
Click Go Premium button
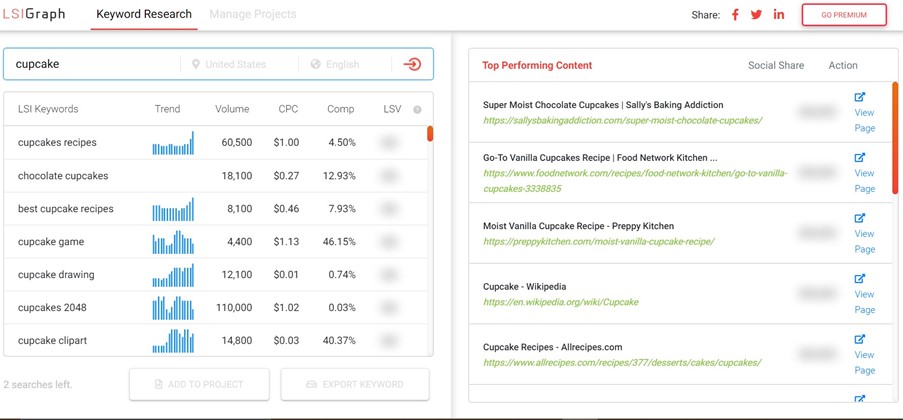tap(844, 15)
